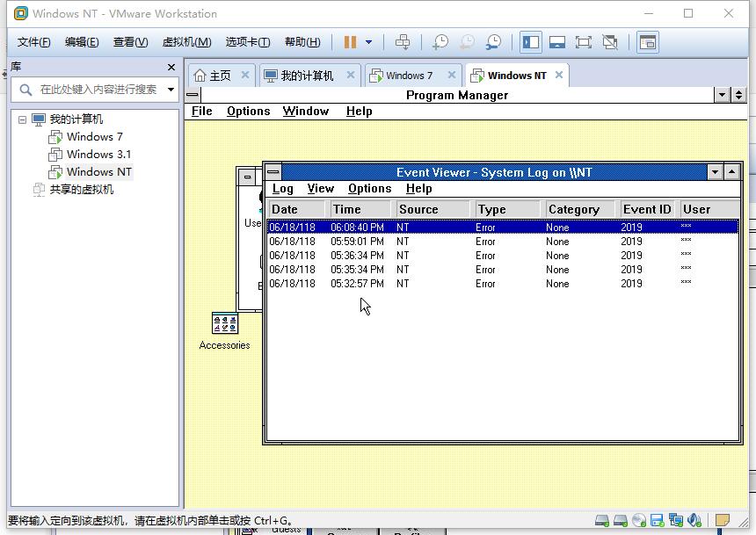This screenshot has height=535, width=756.
Task: Open the 虚拟机(M) menu
Action: (x=186, y=42)
